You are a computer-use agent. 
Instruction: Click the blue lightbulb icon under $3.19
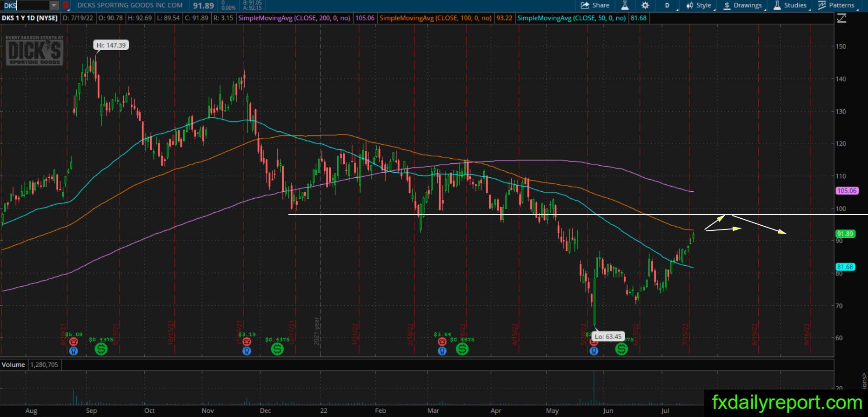[x=247, y=351]
